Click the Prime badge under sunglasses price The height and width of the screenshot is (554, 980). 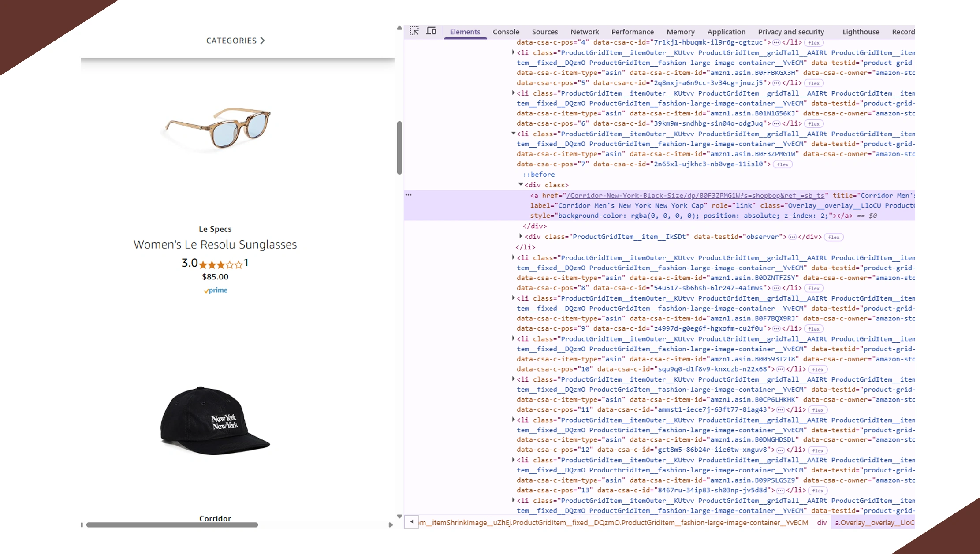(x=216, y=290)
